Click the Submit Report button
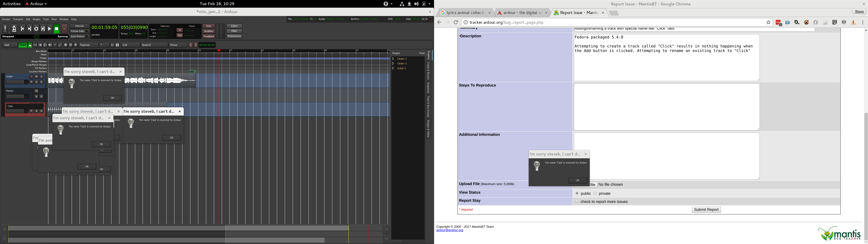Image resolution: width=868 pixels, height=244 pixels. (706, 210)
